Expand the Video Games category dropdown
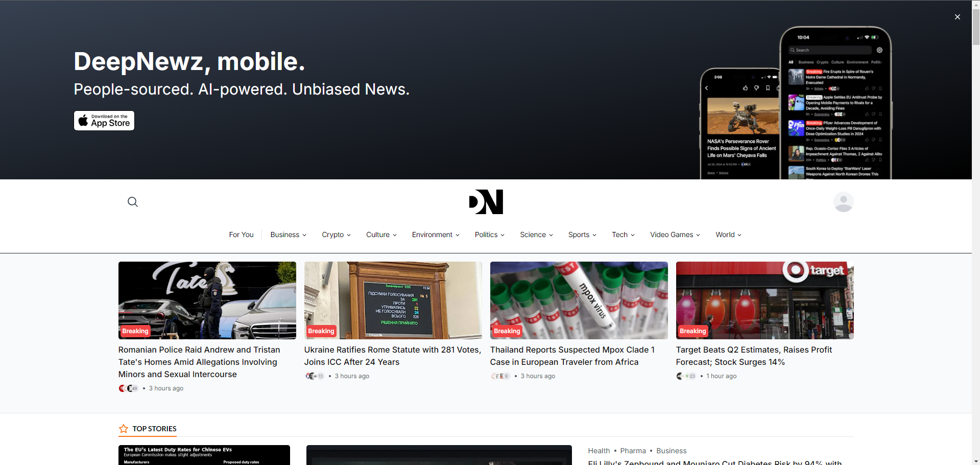Viewport: 980px width, 465px height. coord(675,235)
